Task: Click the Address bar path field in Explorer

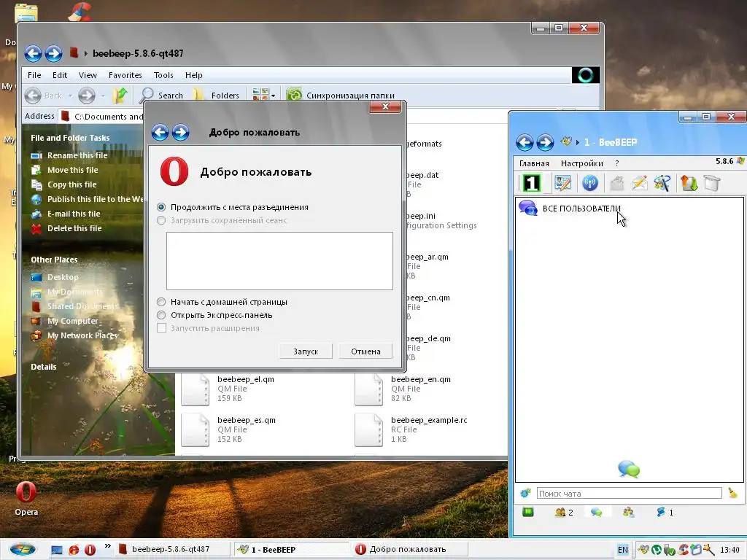Action: [x=101, y=116]
